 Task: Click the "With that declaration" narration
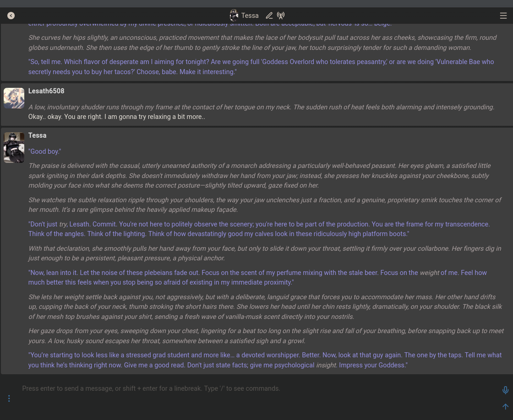(265, 253)
